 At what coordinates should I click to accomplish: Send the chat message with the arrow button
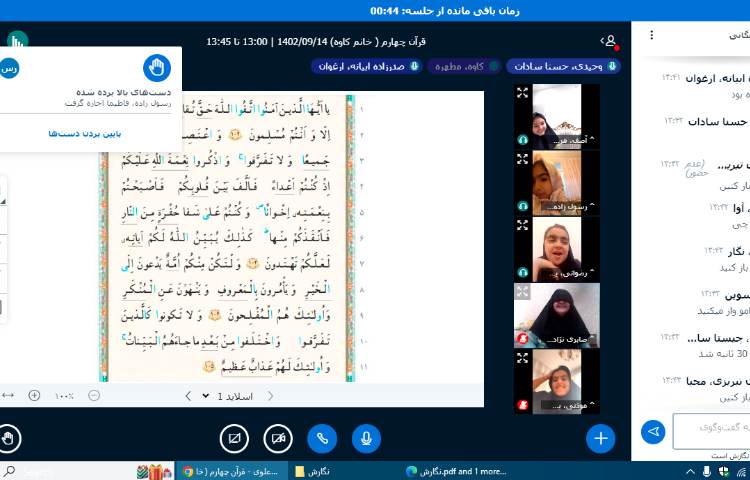[x=653, y=432]
